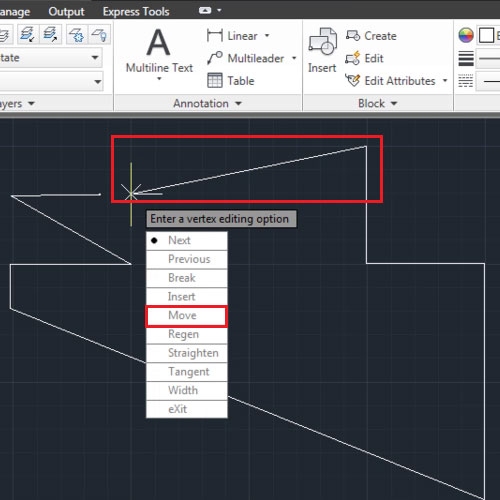Click the Edit Attributes icon
500x500 pixels.
353,80
